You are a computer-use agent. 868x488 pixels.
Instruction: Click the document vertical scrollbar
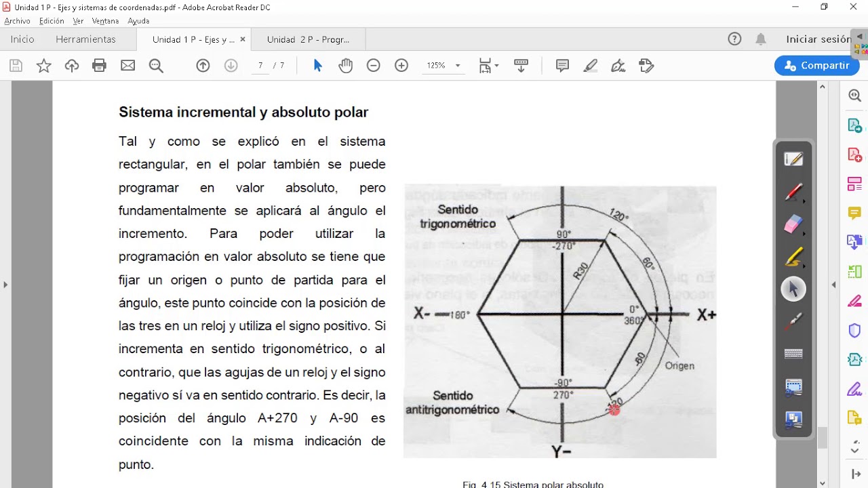point(823,439)
